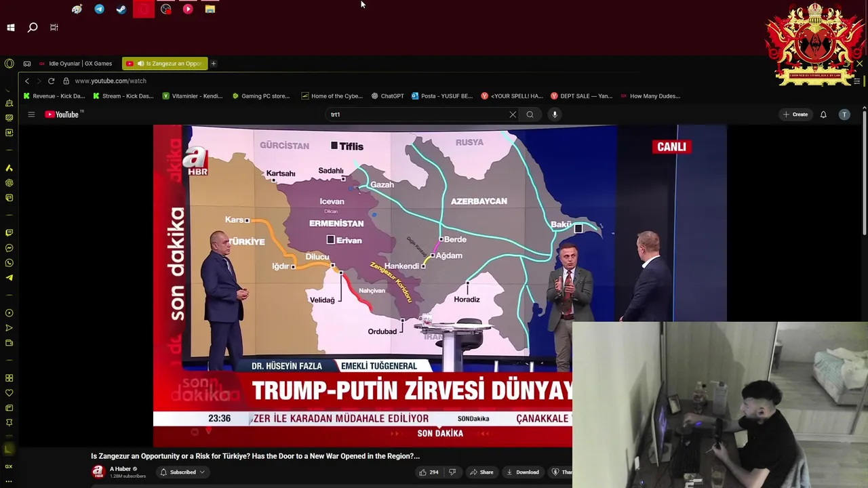Open Steam from the taskbar
The image size is (868, 488).
click(x=121, y=9)
